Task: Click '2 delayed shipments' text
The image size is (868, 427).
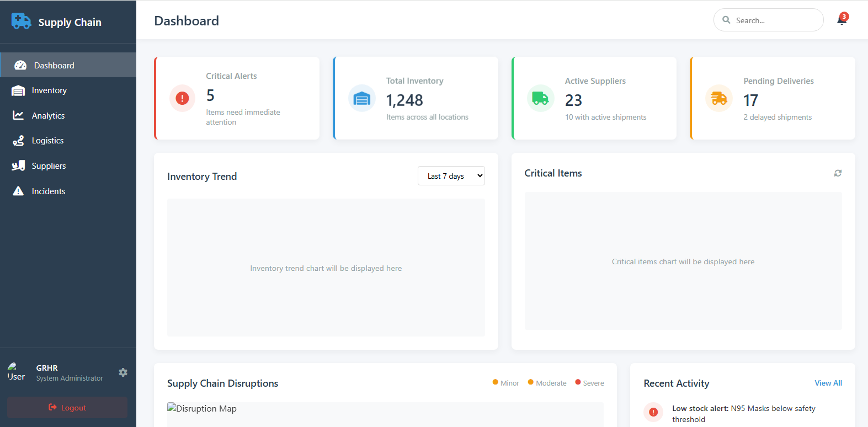Action: (778, 117)
